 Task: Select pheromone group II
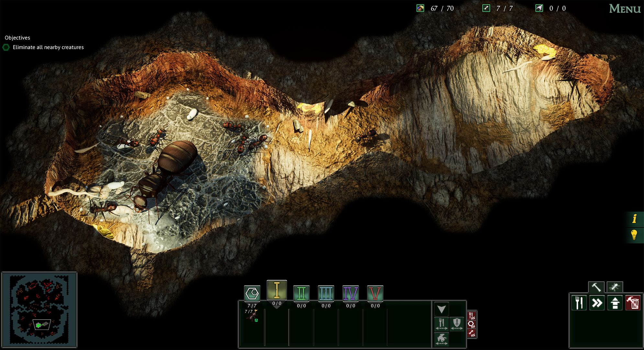tap(301, 294)
